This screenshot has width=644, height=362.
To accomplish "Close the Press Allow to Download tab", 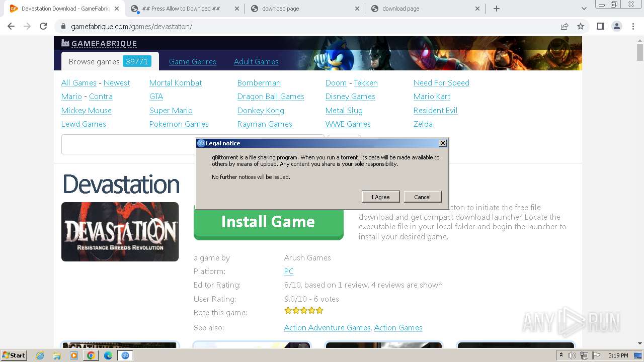I will pos(237,9).
